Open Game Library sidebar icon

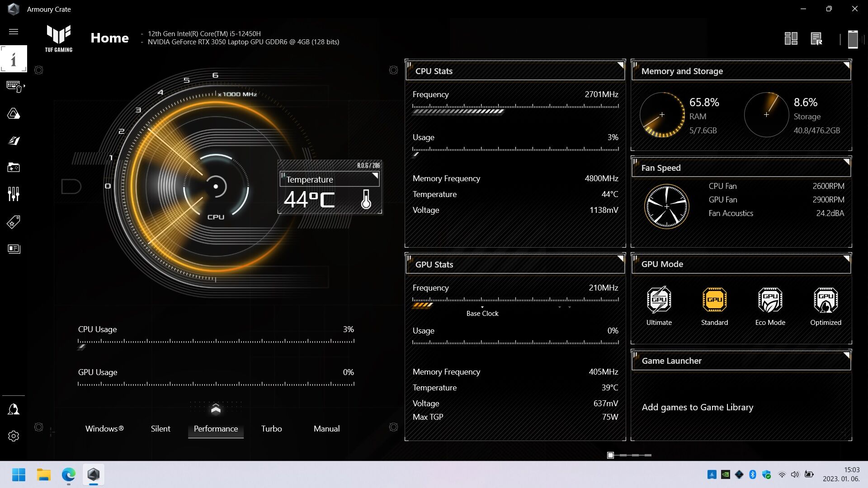coord(14,168)
